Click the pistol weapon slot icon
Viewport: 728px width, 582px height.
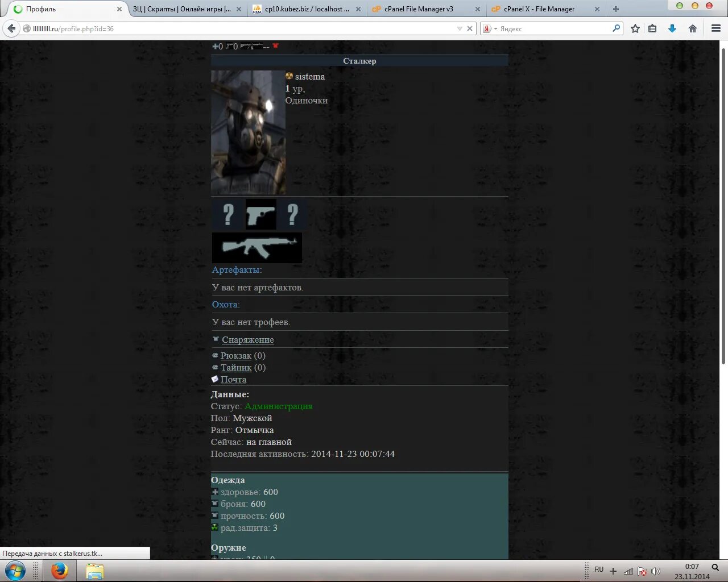coord(261,214)
